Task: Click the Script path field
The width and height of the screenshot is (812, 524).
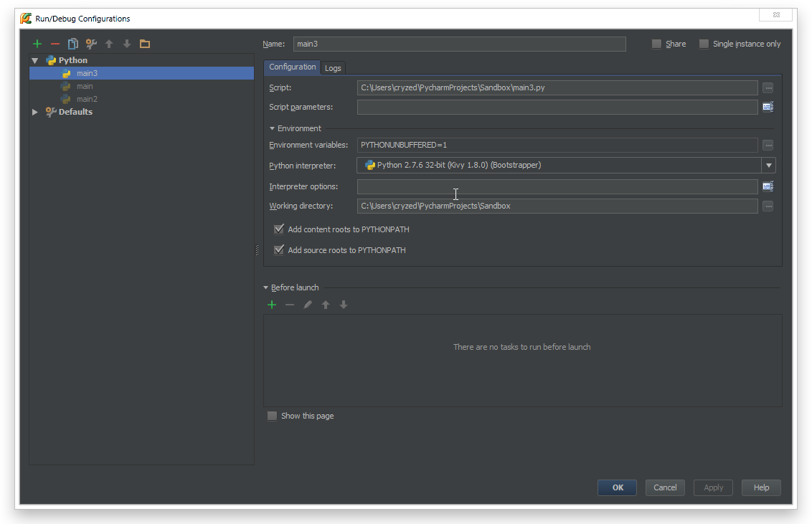Action: coord(557,88)
